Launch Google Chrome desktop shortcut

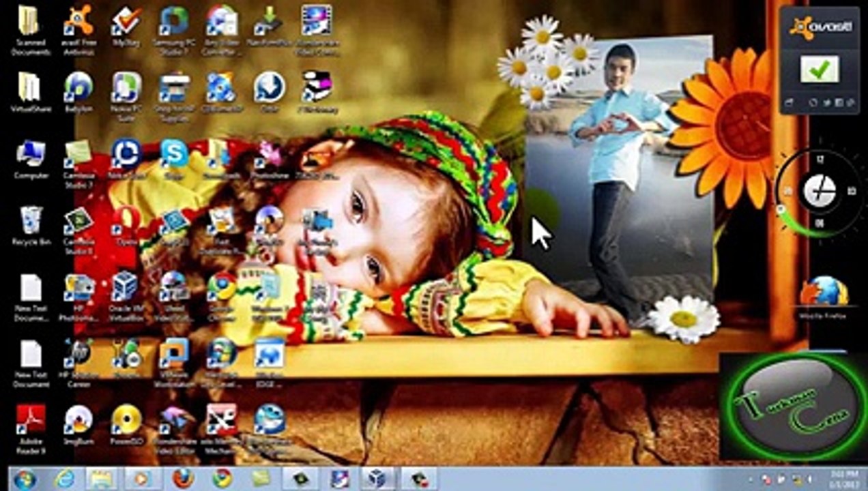(221, 297)
